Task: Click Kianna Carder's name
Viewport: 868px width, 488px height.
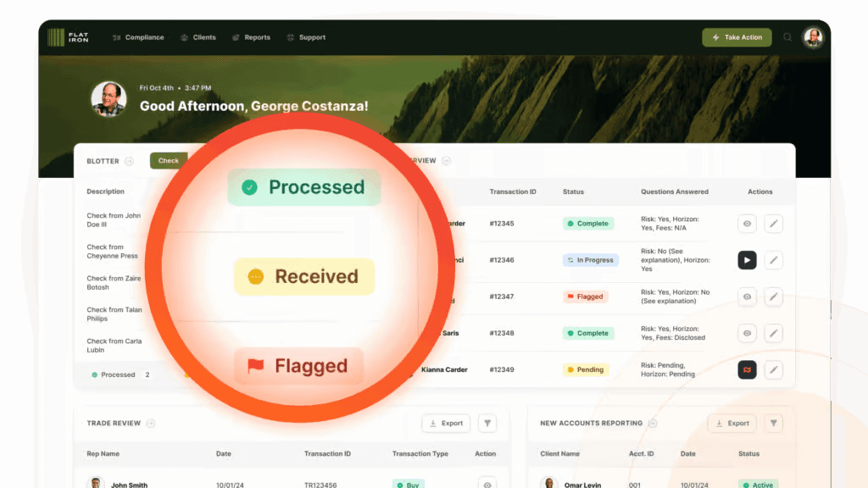Action: click(444, 369)
